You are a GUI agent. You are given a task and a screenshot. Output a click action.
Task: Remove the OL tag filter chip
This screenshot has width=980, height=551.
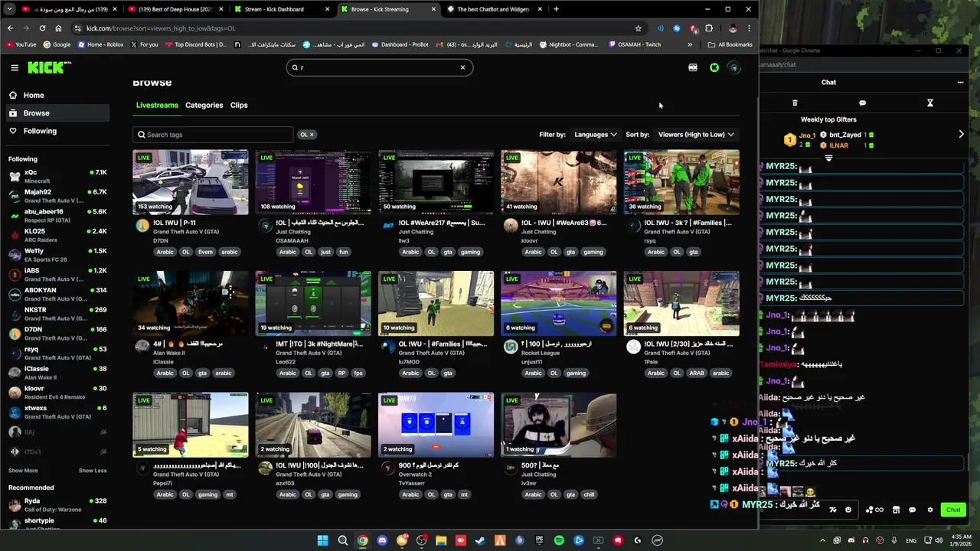click(312, 135)
